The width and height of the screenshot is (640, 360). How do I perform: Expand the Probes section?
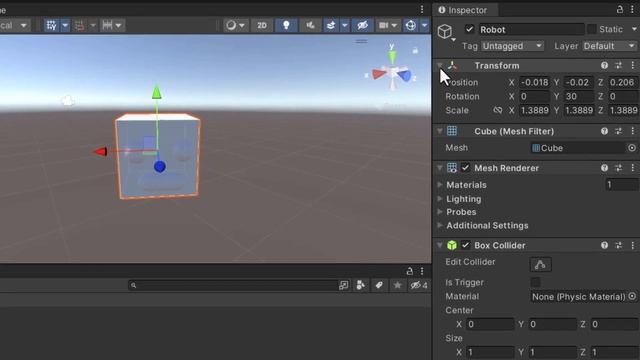click(440, 212)
